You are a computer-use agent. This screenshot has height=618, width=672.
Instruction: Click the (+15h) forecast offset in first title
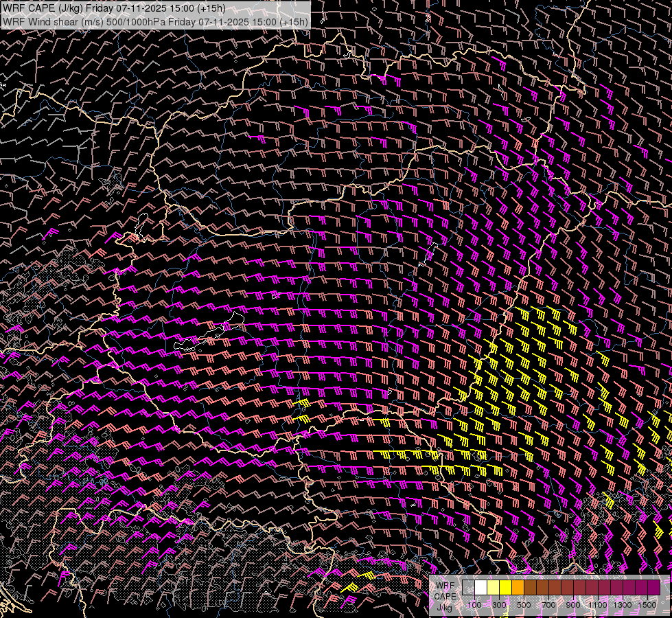click(211, 8)
